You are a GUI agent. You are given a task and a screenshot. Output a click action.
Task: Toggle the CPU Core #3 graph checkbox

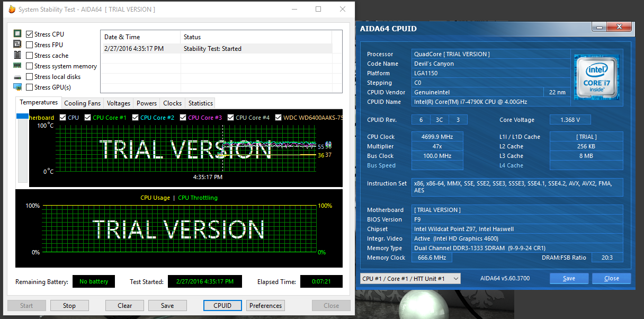[x=183, y=117]
